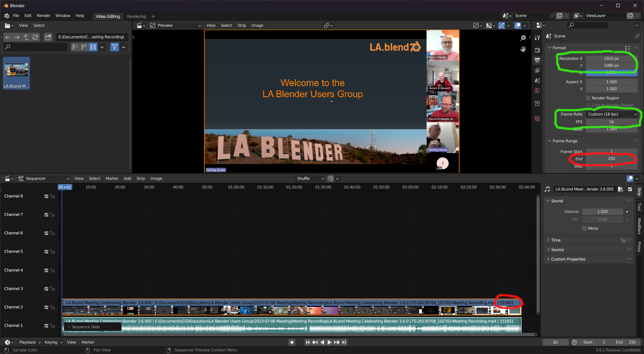
Task: Open the Tool properties tab icon
Action: click(537, 37)
